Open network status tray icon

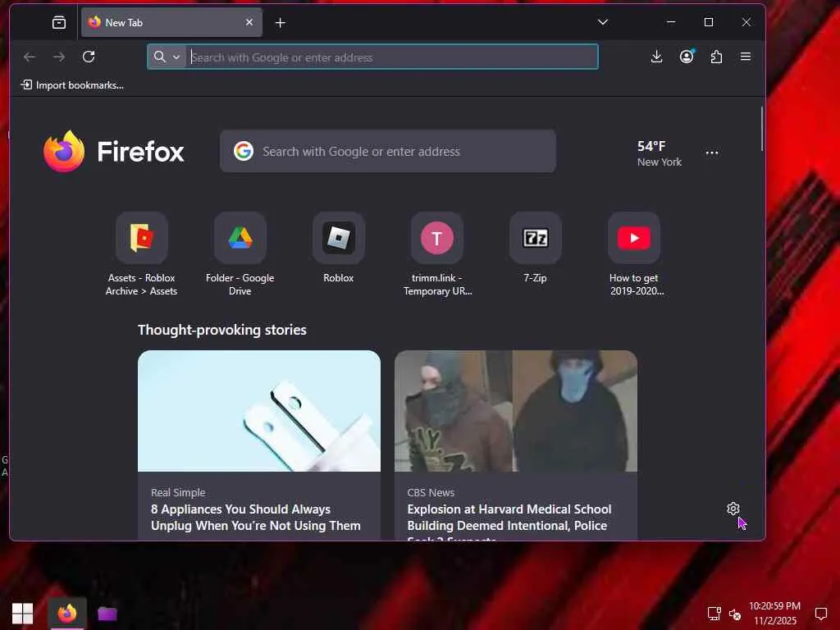coord(714,614)
